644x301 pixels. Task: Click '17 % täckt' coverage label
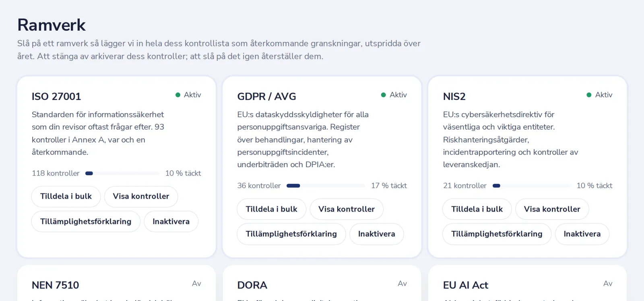point(389,186)
